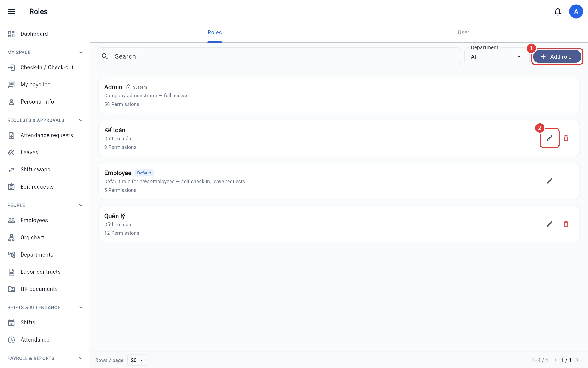The image size is (588, 368).
Task: Switch to the User tab
Action: [463, 32]
